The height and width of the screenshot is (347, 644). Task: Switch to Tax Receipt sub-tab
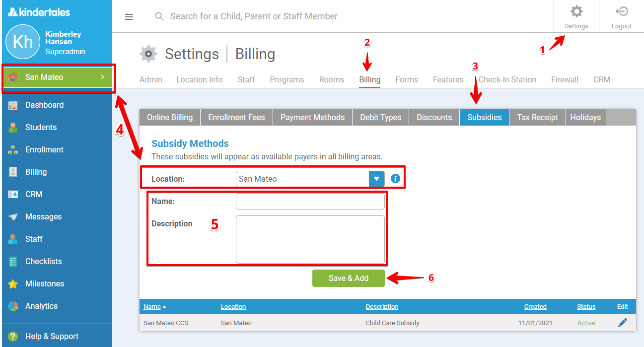[x=537, y=117]
